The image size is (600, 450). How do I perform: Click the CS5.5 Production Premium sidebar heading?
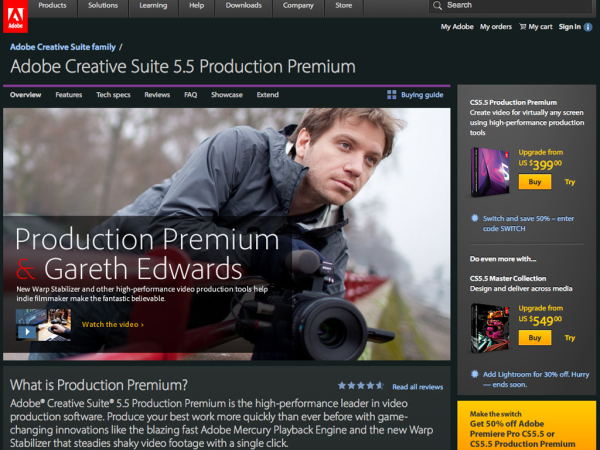513,103
